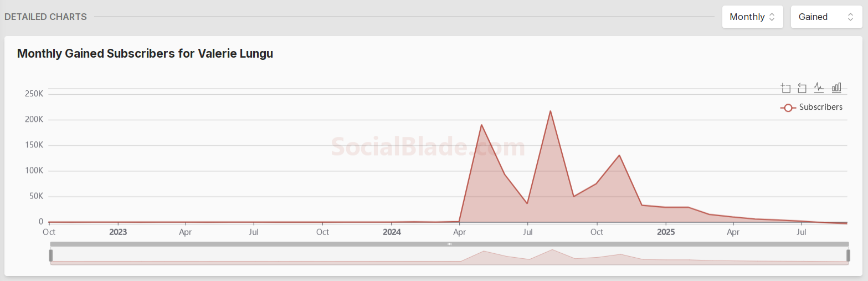This screenshot has height=281, width=868.
Task: Click the zoom reset (back) icon
Action: click(x=802, y=88)
